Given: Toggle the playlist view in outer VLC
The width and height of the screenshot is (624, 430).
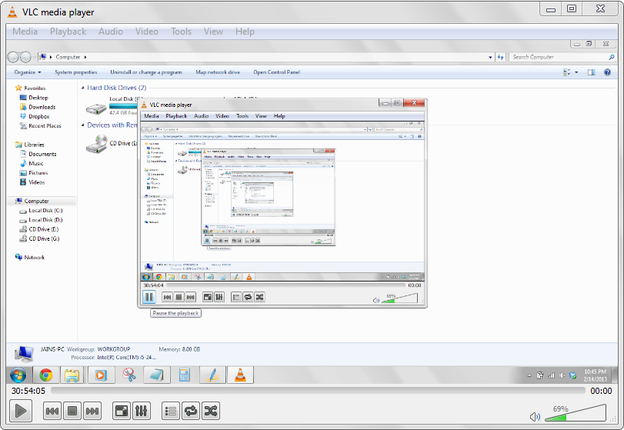Looking at the screenshot, I should (x=171, y=411).
